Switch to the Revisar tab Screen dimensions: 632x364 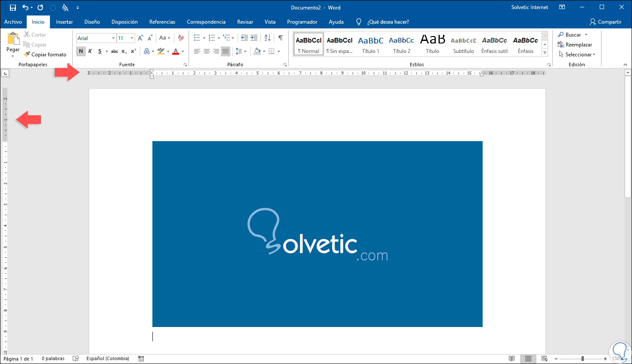(245, 22)
